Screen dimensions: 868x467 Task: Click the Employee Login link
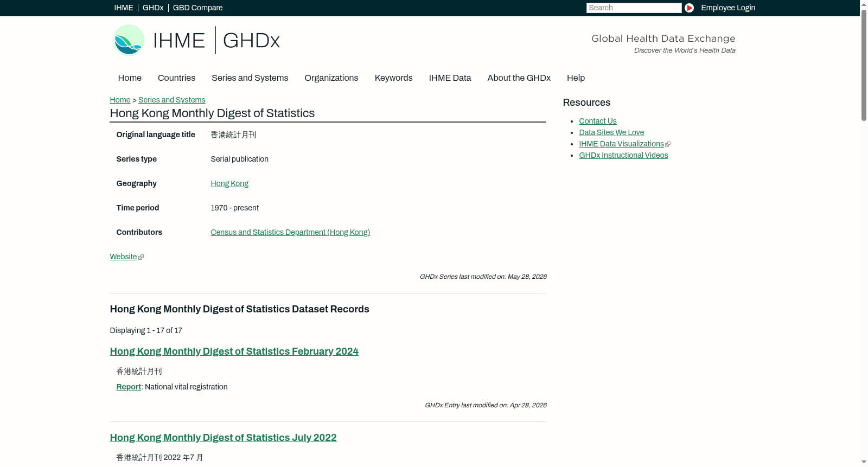[x=728, y=8]
